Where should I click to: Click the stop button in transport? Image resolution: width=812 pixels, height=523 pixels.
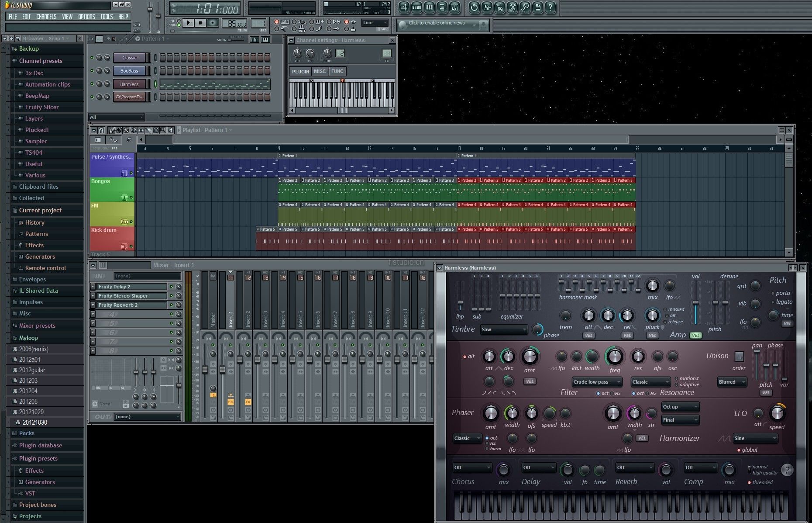pos(200,23)
